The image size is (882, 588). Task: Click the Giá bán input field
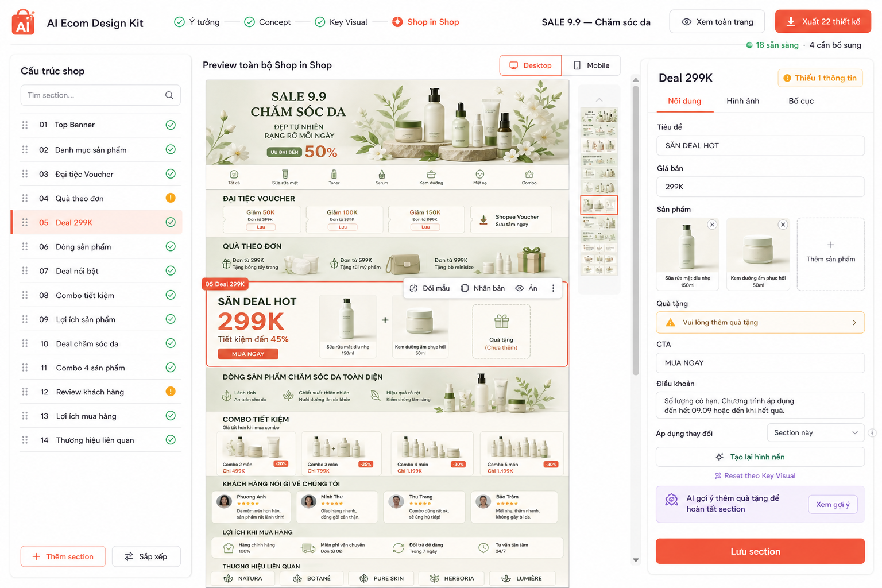pyautogui.click(x=760, y=187)
